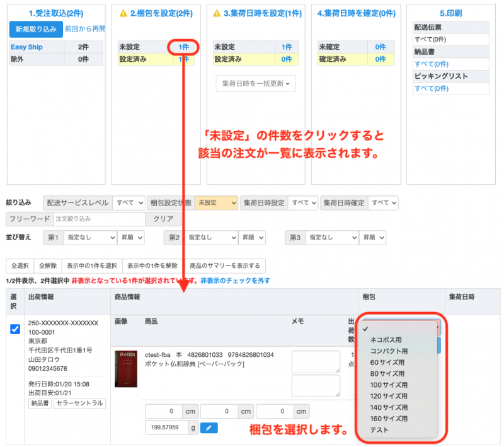Open 第1 sort order 昇順 dropdown

pos(131,238)
